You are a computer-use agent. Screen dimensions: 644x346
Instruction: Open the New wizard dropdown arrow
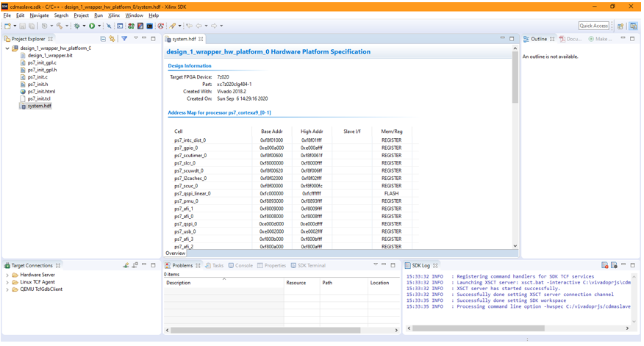pos(15,26)
